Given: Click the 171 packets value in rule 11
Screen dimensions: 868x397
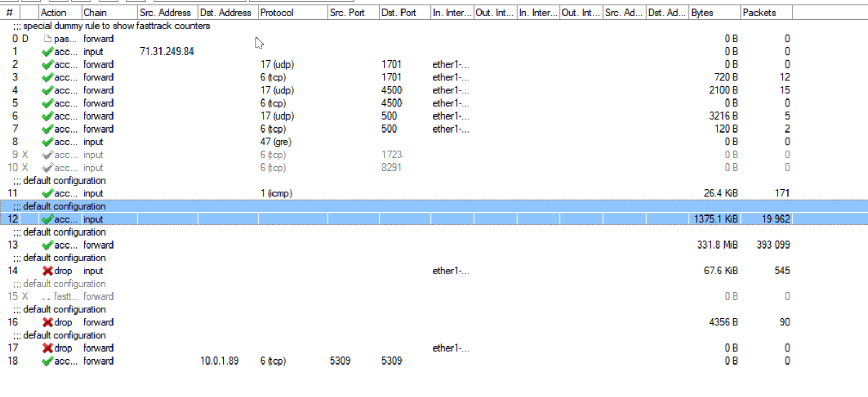Looking at the screenshot, I should tap(782, 193).
